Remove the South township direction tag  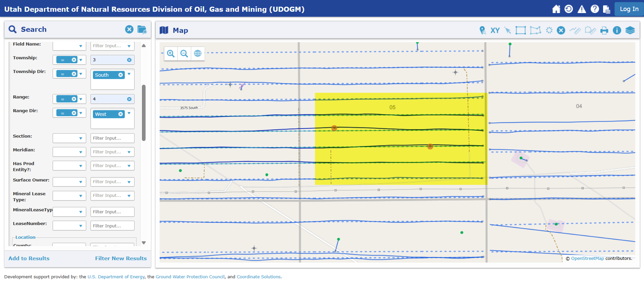pos(120,75)
